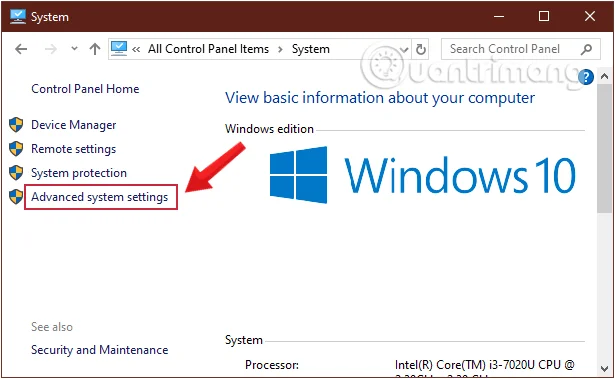Click the vertical scrollbar thumb
The width and height of the screenshot is (615, 379).
604,148
